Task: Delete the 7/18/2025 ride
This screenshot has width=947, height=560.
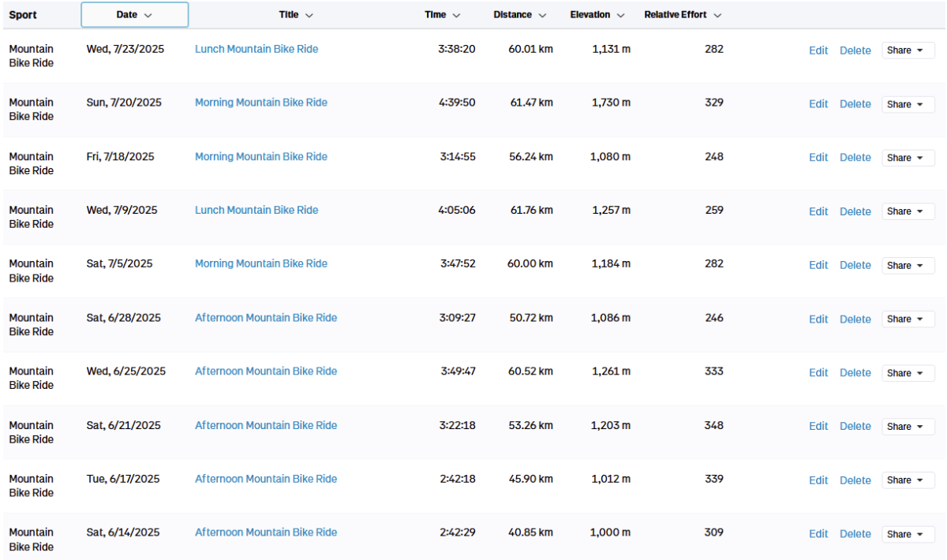Action: (x=855, y=158)
